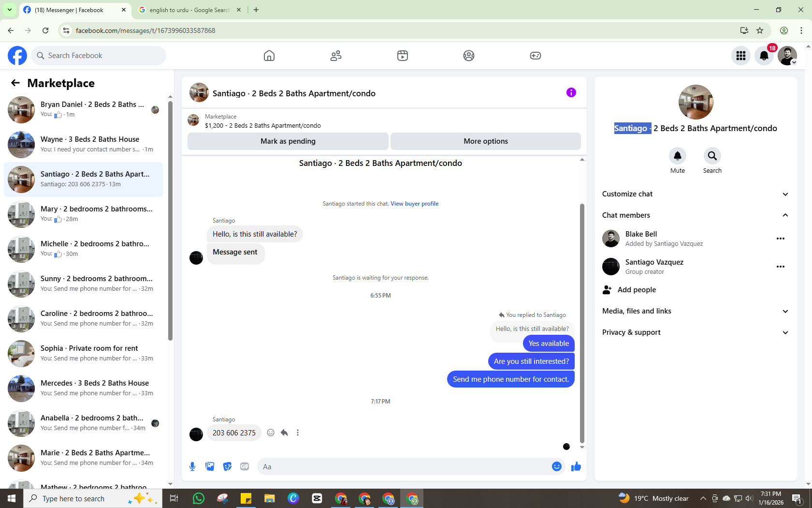This screenshot has height=508, width=812.
Task: Open Mary 2 bedrooms conversation
Action: [x=84, y=214]
